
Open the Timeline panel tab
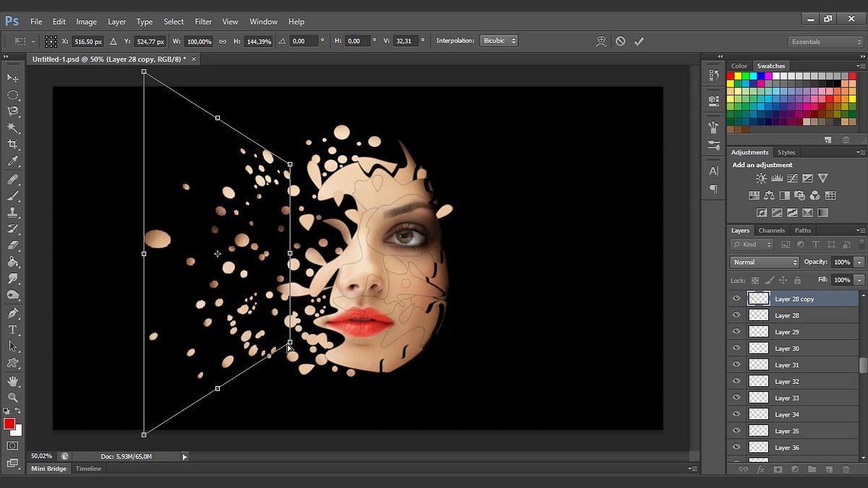[x=89, y=468]
